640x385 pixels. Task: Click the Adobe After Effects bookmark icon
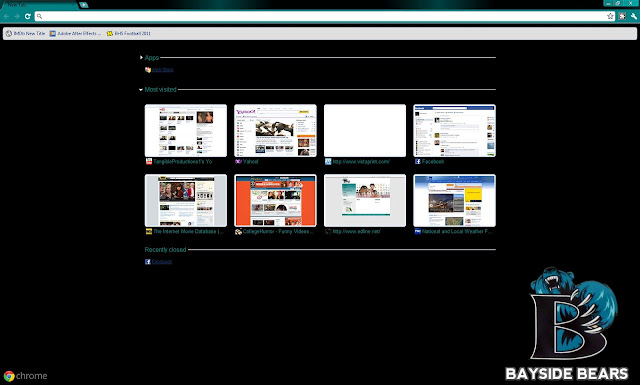[x=53, y=33]
